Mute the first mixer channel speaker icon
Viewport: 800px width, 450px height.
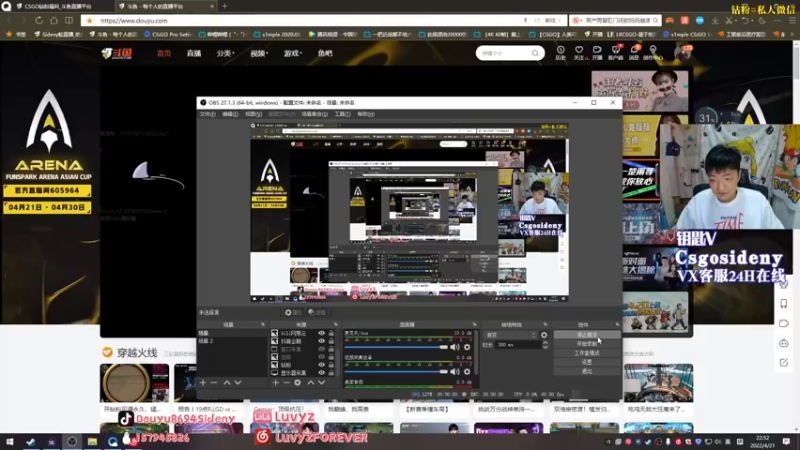pyautogui.click(x=455, y=347)
